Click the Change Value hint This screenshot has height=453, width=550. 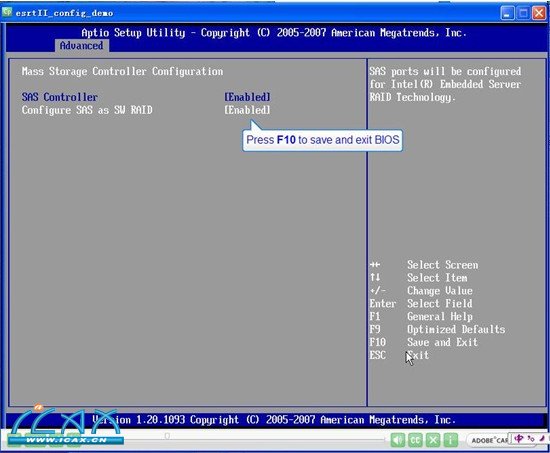[421, 290]
